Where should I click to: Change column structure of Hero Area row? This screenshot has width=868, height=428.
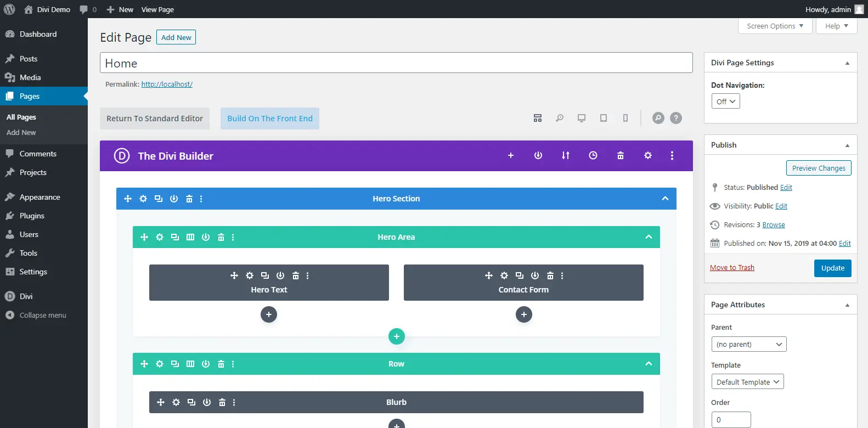click(190, 237)
